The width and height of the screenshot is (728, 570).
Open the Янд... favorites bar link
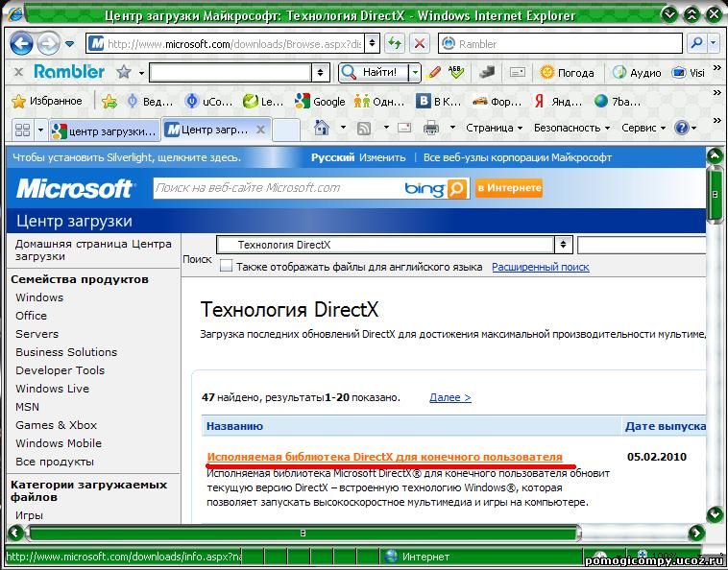point(558,102)
